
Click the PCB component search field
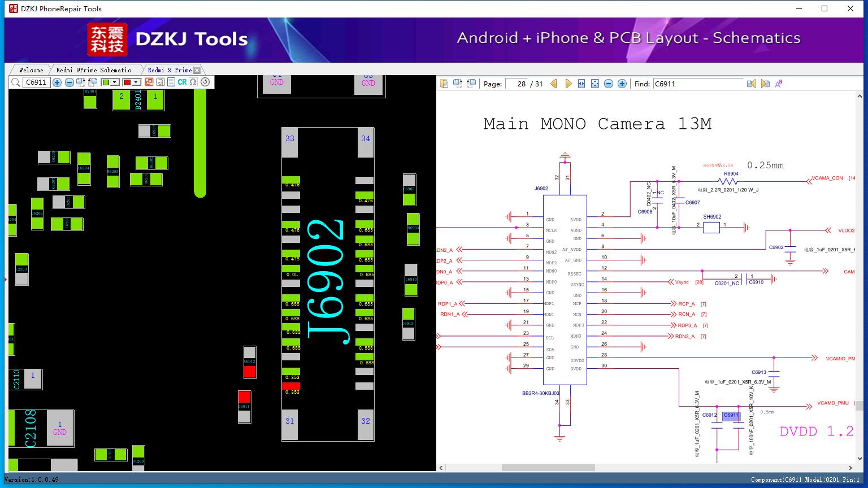click(x=36, y=82)
